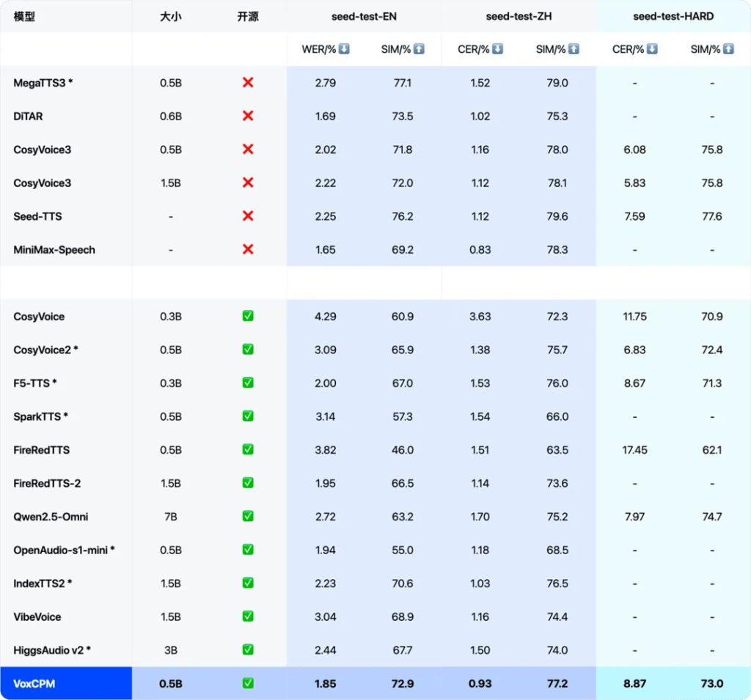Toggle the green checkmark in the VoxCPM row
Viewport: 751px width, 700px height.
pyautogui.click(x=248, y=683)
